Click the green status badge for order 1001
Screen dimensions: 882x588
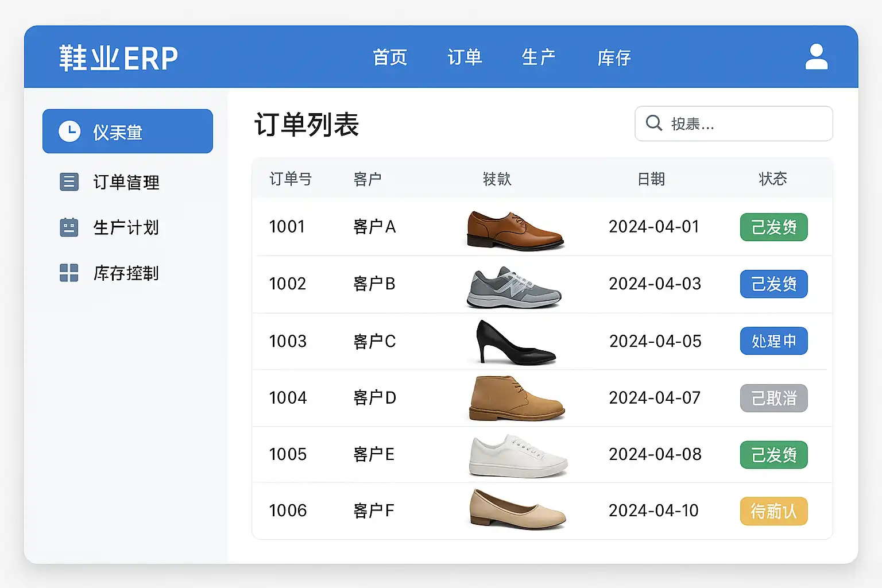click(x=773, y=227)
